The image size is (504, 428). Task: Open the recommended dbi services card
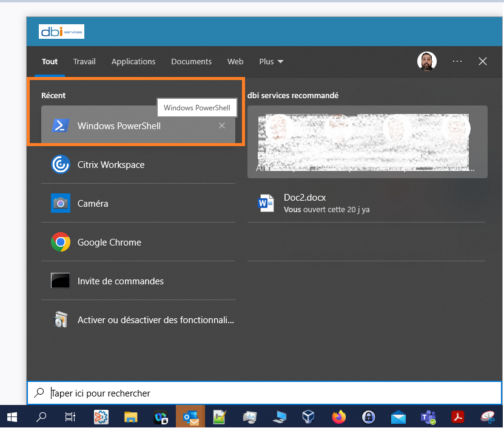click(x=368, y=142)
